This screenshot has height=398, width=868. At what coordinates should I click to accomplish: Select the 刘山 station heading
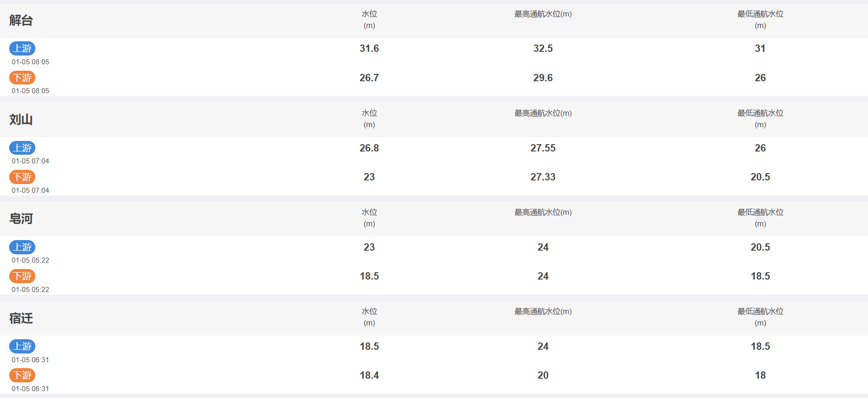click(21, 119)
